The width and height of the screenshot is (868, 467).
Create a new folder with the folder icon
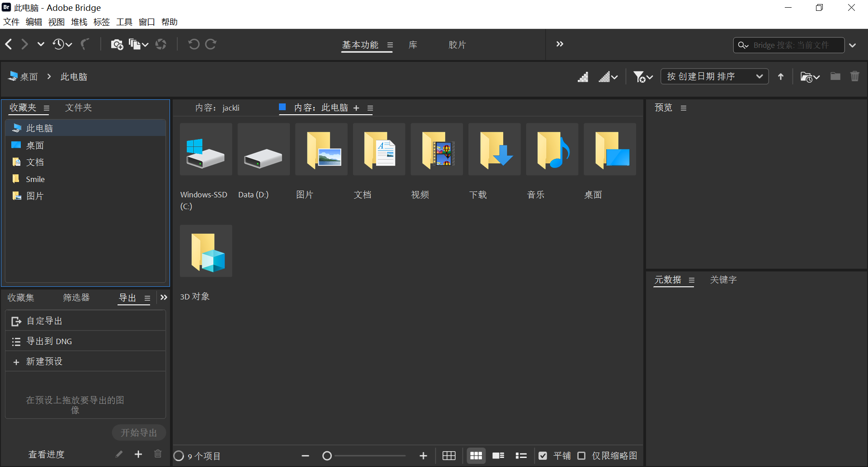(835, 76)
